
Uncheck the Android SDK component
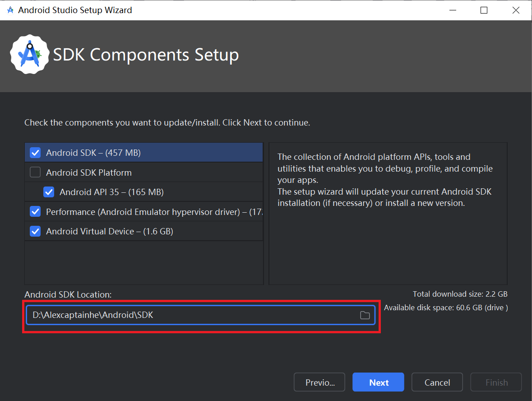click(35, 152)
